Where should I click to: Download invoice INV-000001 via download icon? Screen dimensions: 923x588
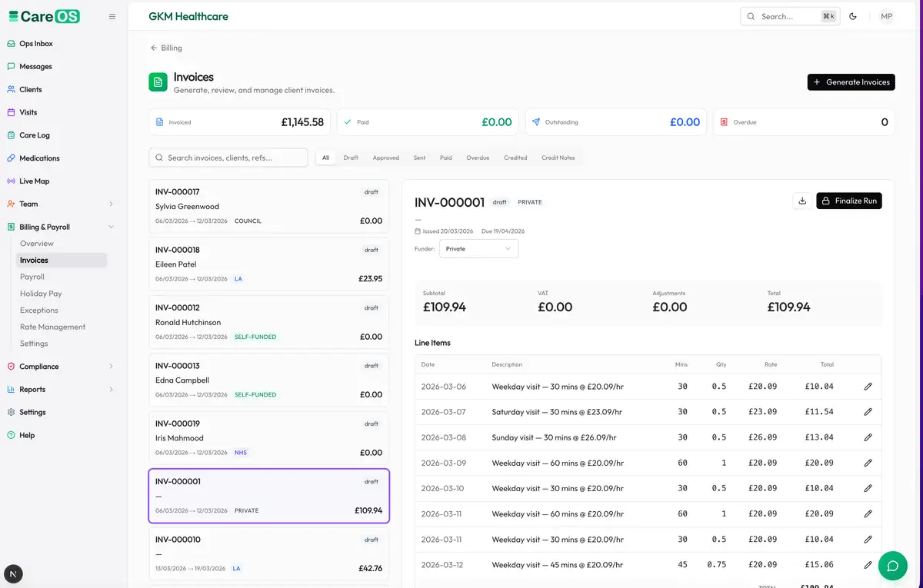pyautogui.click(x=802, y=201)
